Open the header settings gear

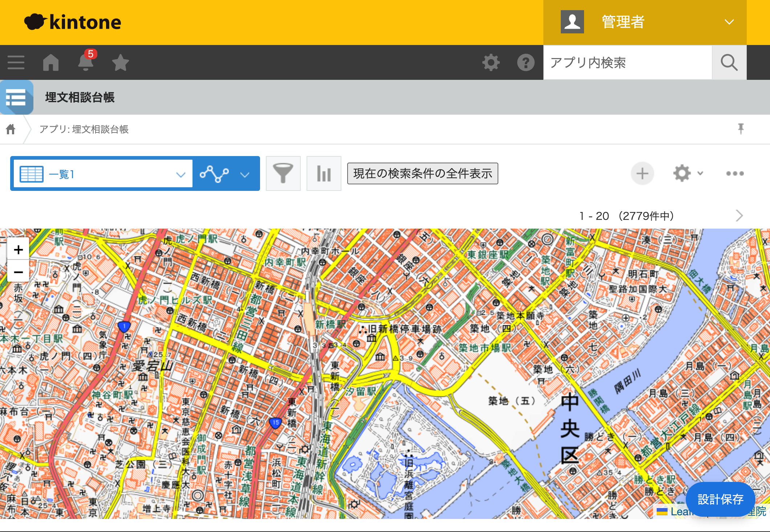491,62
